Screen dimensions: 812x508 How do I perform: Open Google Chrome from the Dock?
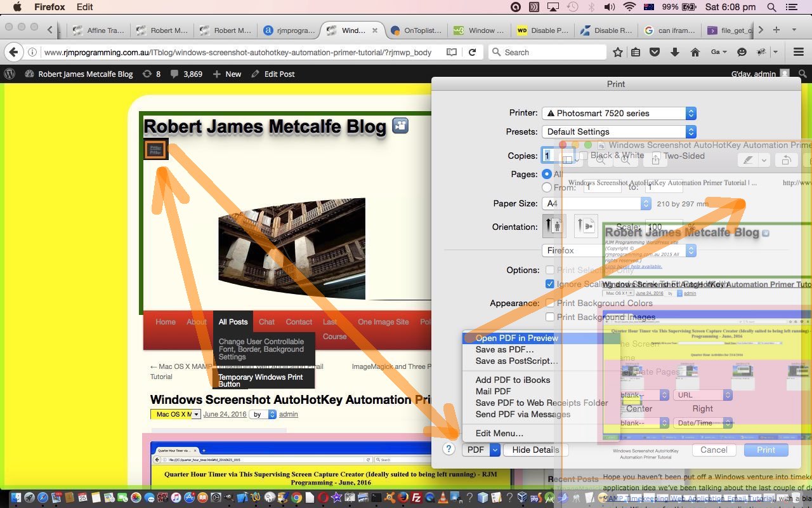(x=296, y=498)
